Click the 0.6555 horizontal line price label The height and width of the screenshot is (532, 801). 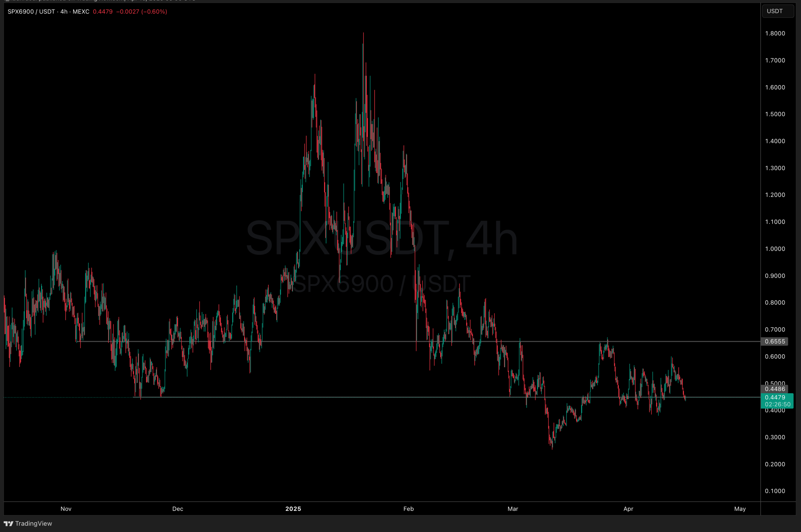775,341
